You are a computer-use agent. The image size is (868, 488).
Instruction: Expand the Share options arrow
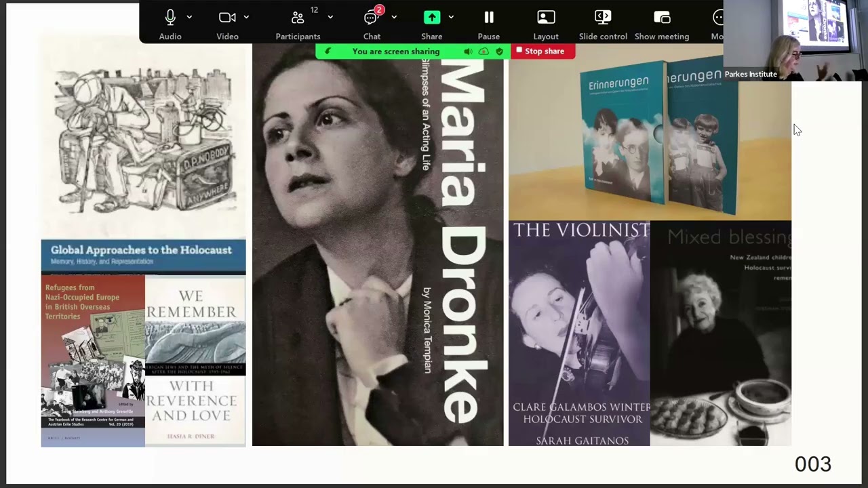[451, 18]
